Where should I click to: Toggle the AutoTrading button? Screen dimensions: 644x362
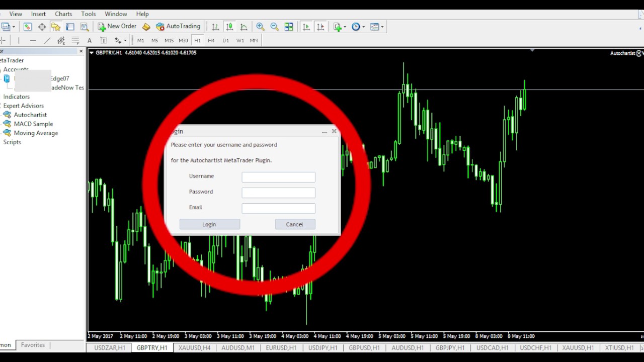(x=178, y=27)
